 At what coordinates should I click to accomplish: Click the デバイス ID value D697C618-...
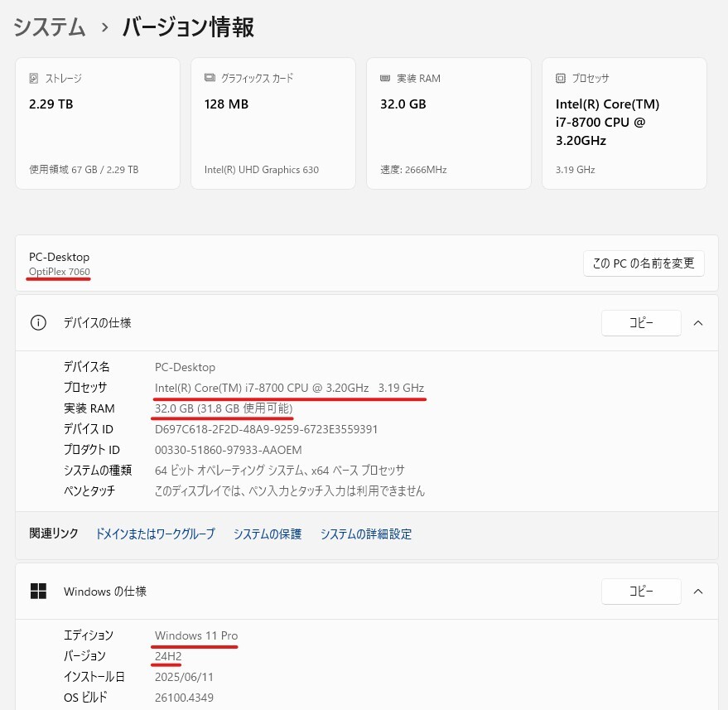point(266,429)
